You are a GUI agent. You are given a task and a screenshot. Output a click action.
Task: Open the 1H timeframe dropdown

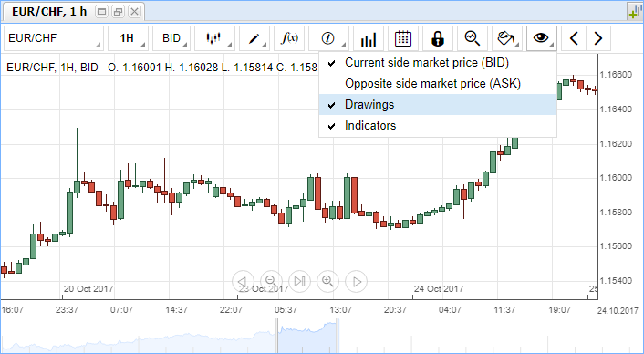tap(128, 38)
